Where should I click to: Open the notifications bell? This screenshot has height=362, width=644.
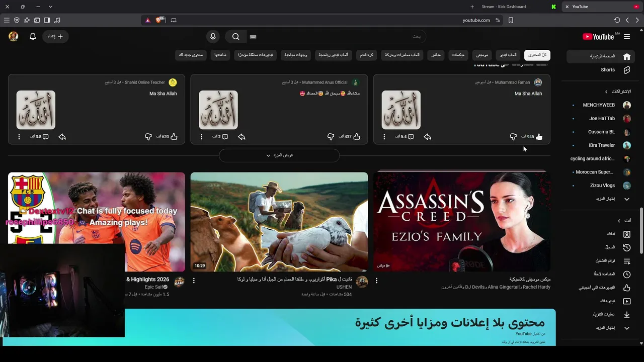(33, 37)
